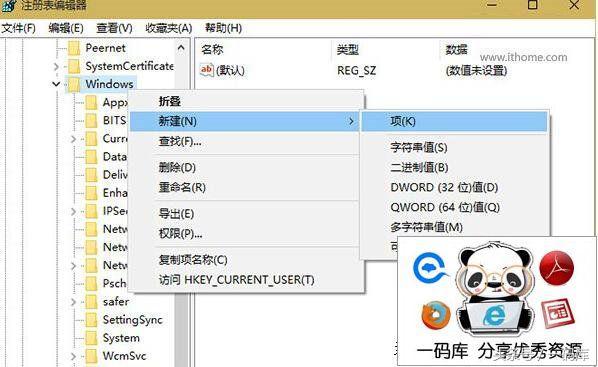Viewport: 598px width, 367px height.
Task: Click the 类型 column header
Action: [x=348, y=50]
